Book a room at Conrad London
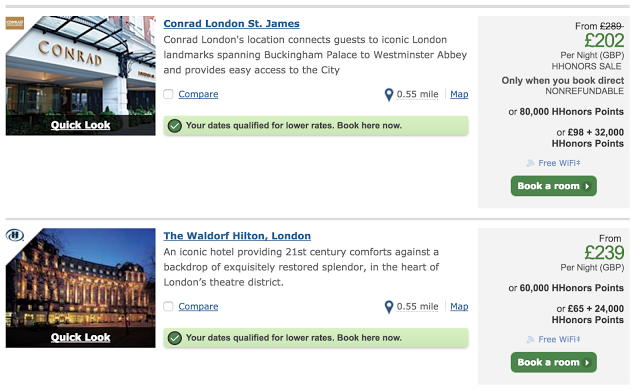 [553, 186]
